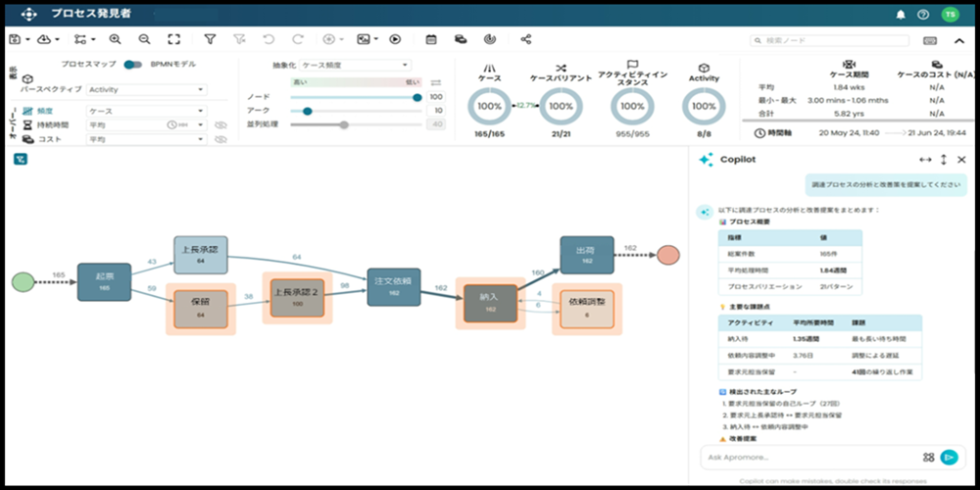Toggle visibility eye for 持続時間 overlay
Image resolution: width=980 pixels, height=490 pixels.
click(x=220, y=125)
